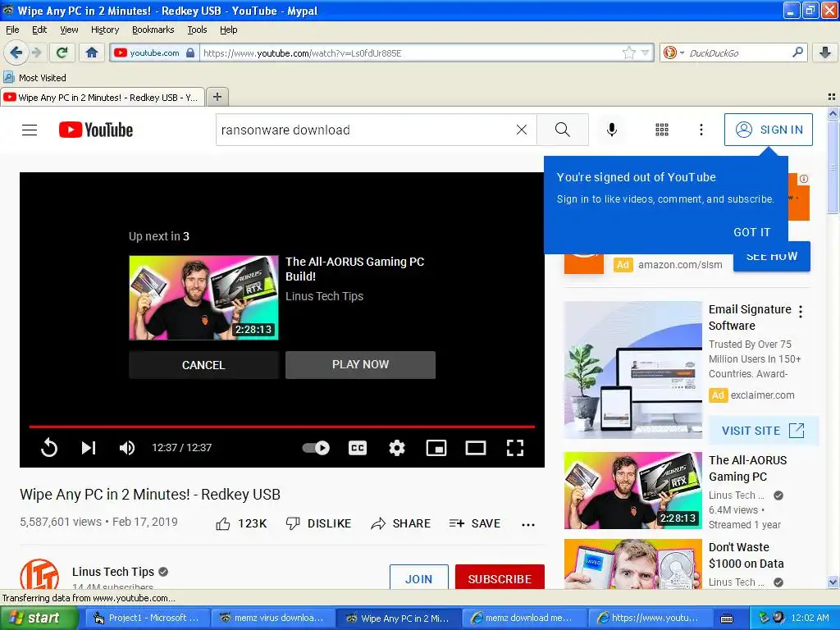The image size is (840, 630).
Task: Open the exclaimer.com ad image
Action: 632,370
